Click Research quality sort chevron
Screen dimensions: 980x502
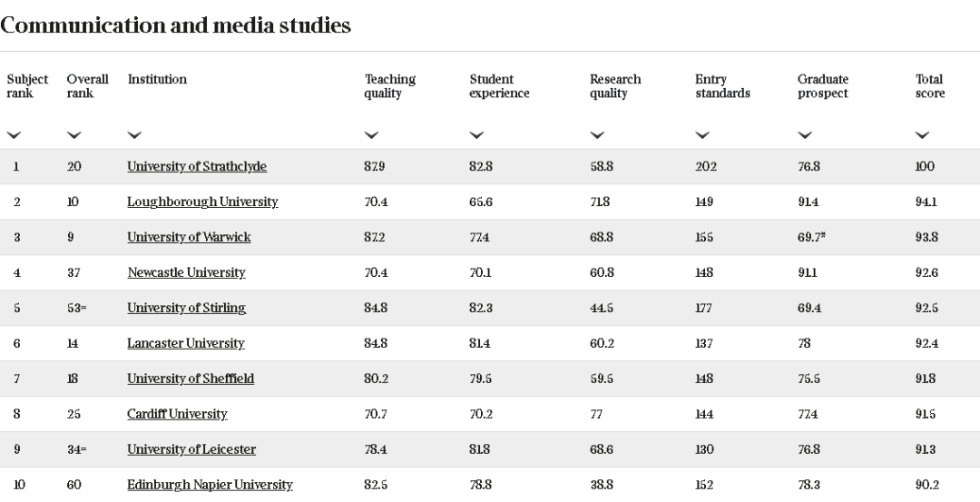click(x=597, y=135)
